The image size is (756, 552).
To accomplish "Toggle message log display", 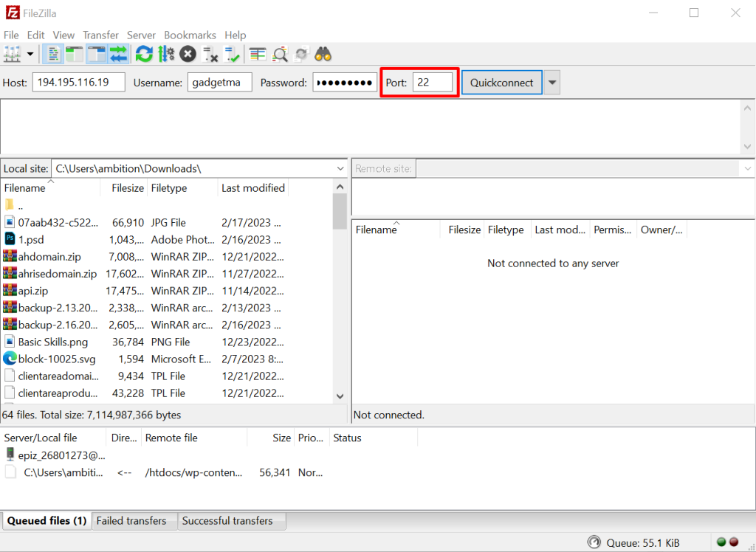I will tap(53, 54).
